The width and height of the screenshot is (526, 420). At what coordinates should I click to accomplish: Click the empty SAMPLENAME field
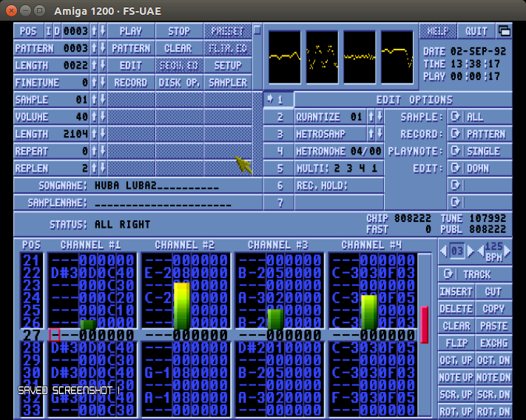(163, 203)
